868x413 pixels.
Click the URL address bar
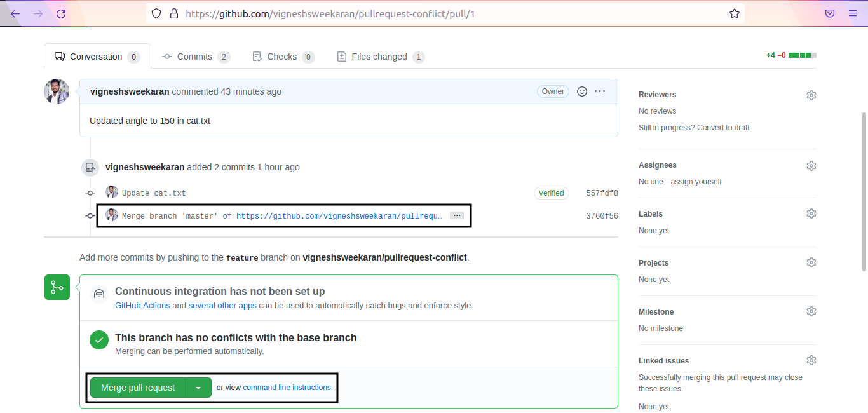coord(445,13)
